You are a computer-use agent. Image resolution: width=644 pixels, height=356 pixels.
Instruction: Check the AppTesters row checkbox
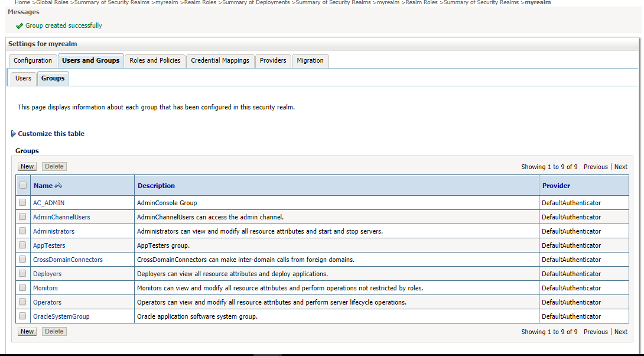coord(22,245)
